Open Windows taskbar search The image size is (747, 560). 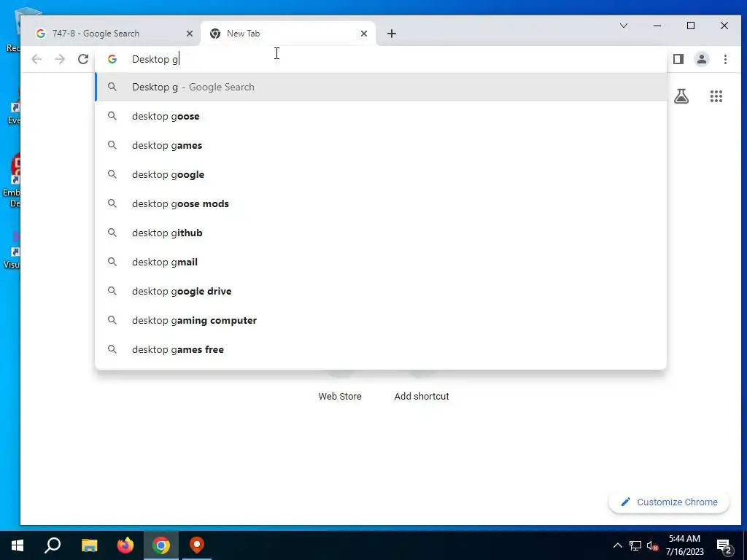[53, 545]
